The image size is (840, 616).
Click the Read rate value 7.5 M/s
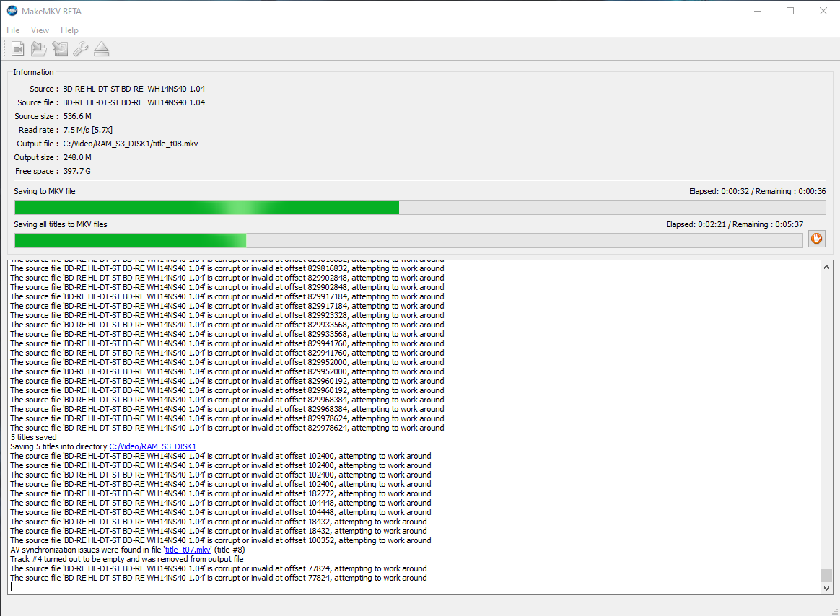(88, 130)
